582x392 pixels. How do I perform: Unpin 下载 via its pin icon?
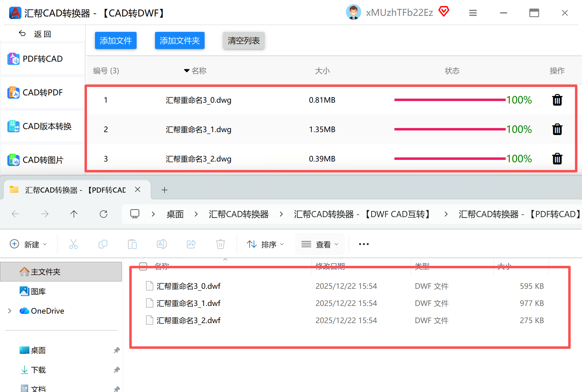pos(117,370)
